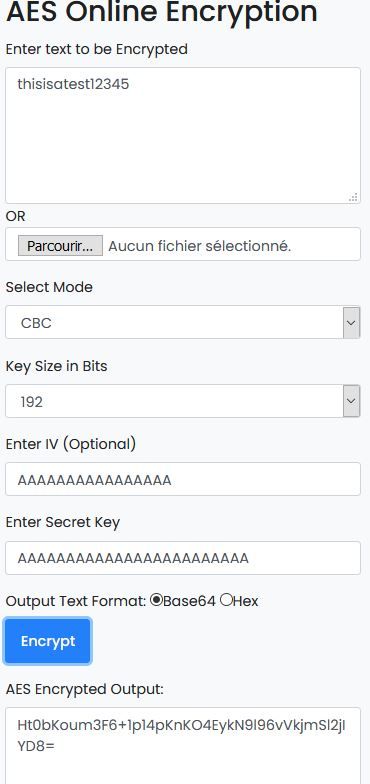Click the textarea resize grip icon
Screen dimensions: 370x784
tap(354, 197)
